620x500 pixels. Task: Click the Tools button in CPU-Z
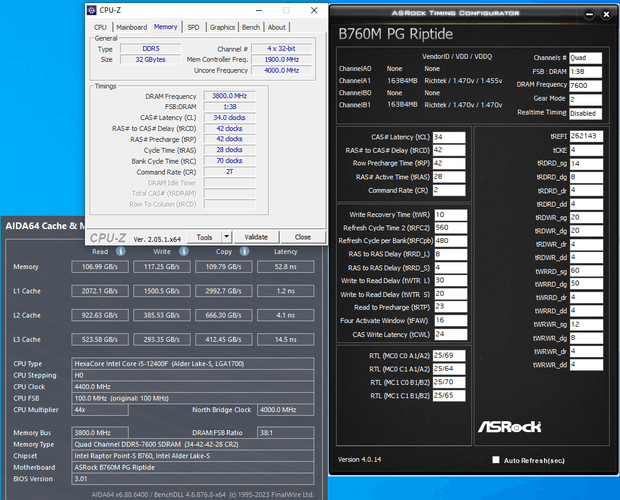pos(204,237)
